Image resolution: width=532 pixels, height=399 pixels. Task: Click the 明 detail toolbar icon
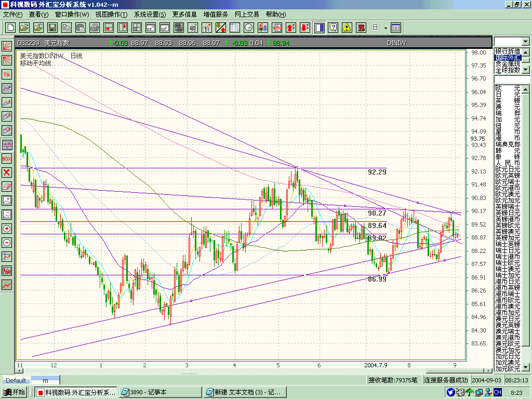[x=193, y=28]
